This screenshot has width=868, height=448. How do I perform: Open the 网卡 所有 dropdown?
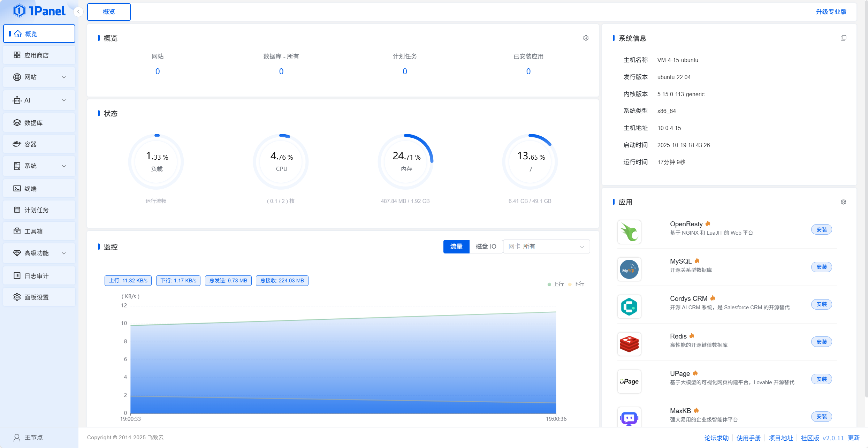(x=546, y=246)
